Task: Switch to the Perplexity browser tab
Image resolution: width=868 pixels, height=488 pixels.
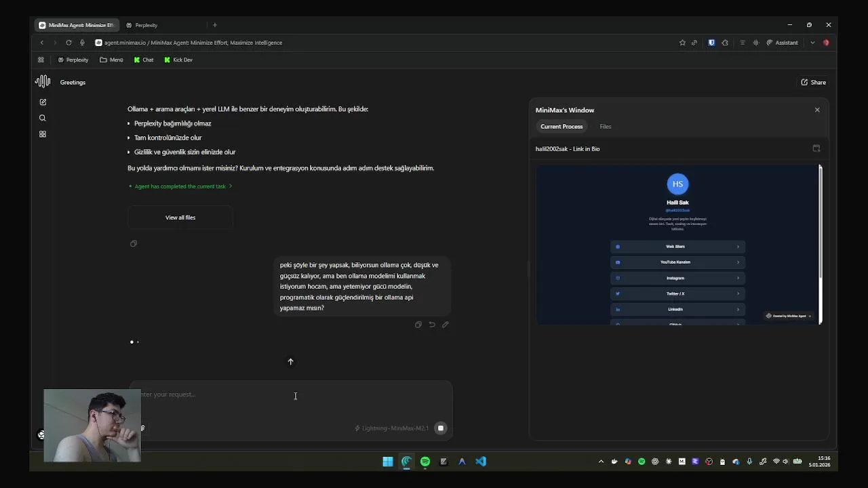Action: (x=146, y=25)
